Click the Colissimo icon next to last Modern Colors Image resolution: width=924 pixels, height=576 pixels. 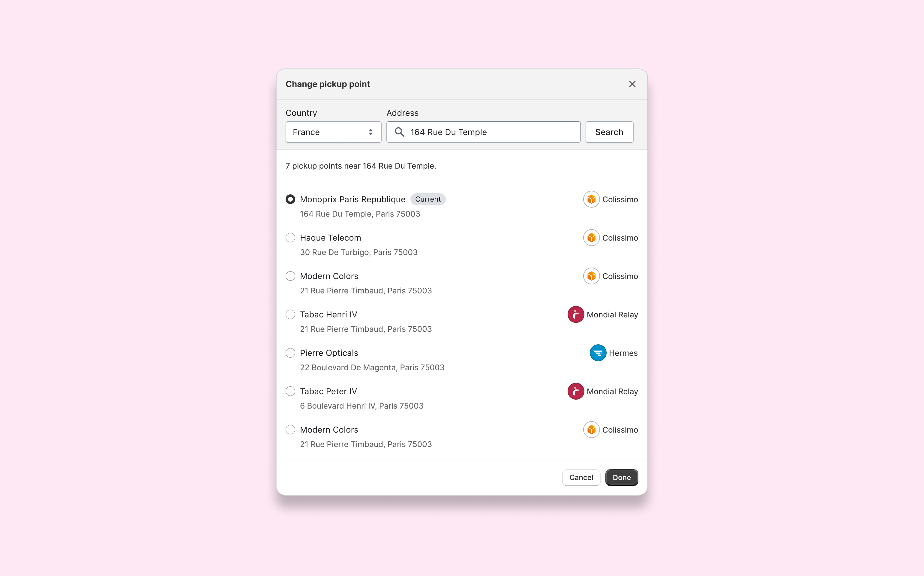click(590, 429)
